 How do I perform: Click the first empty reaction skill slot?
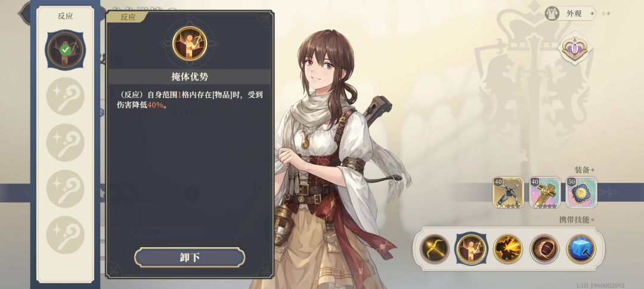[66, 96]
